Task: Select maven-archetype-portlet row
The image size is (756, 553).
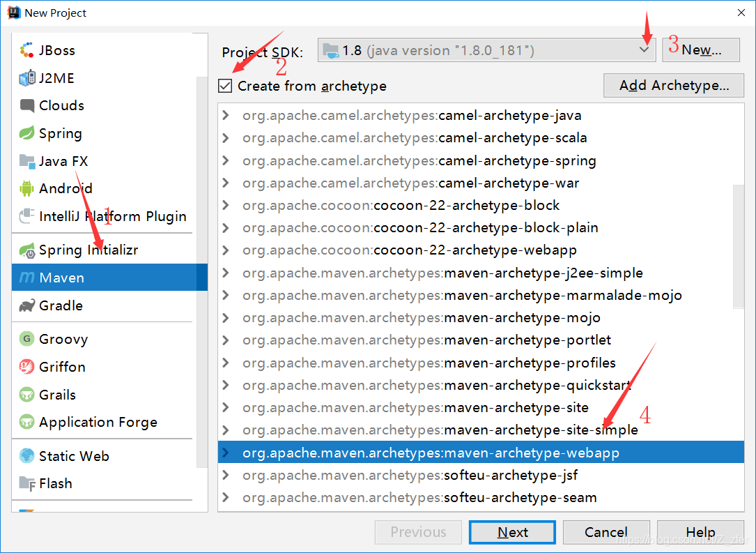Action: 481,340
